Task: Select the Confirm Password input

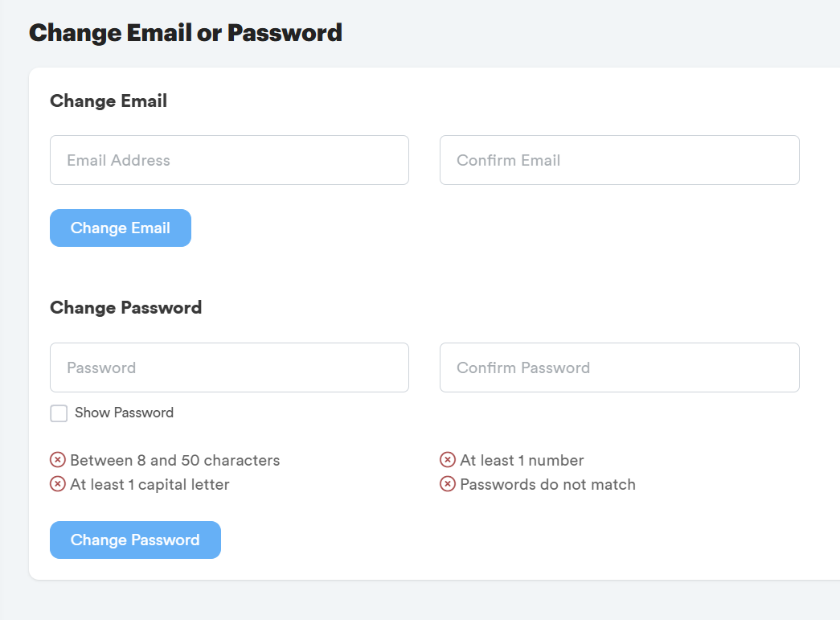Action: [619, 367]
